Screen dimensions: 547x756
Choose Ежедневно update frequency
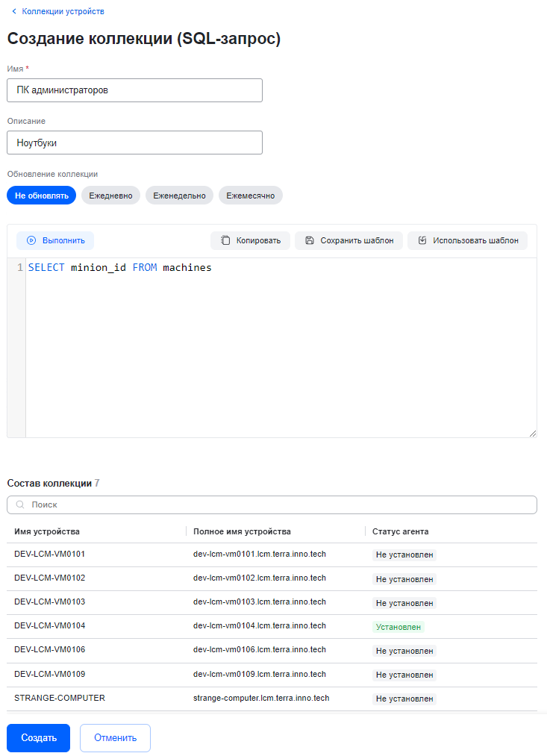tap(110, 196)
